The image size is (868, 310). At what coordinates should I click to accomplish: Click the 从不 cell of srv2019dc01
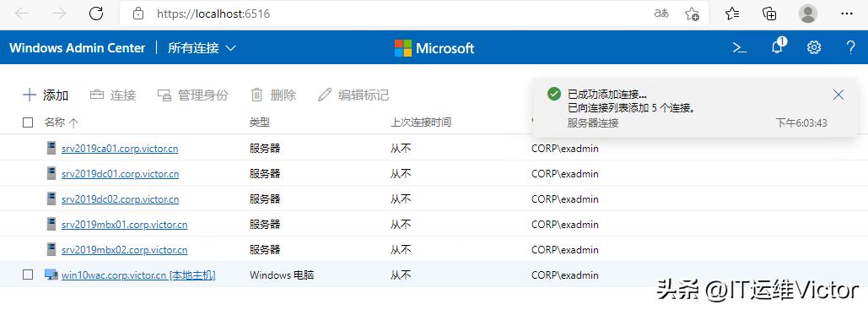pyautogui.click(x=401, y=174)
